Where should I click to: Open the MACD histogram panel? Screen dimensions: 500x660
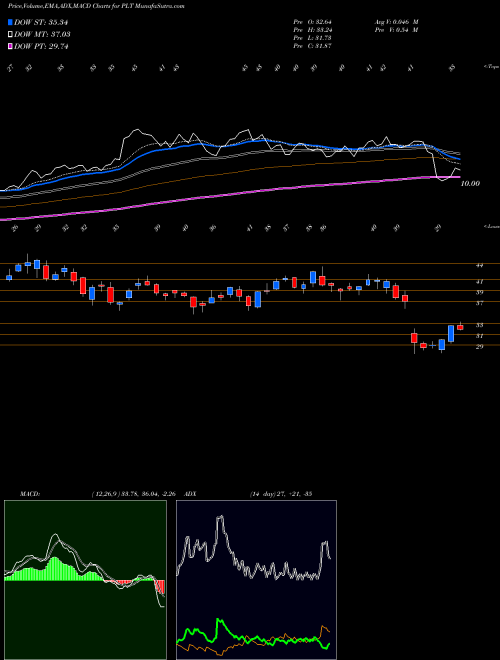pyautogui.click(x=85, y=580)
